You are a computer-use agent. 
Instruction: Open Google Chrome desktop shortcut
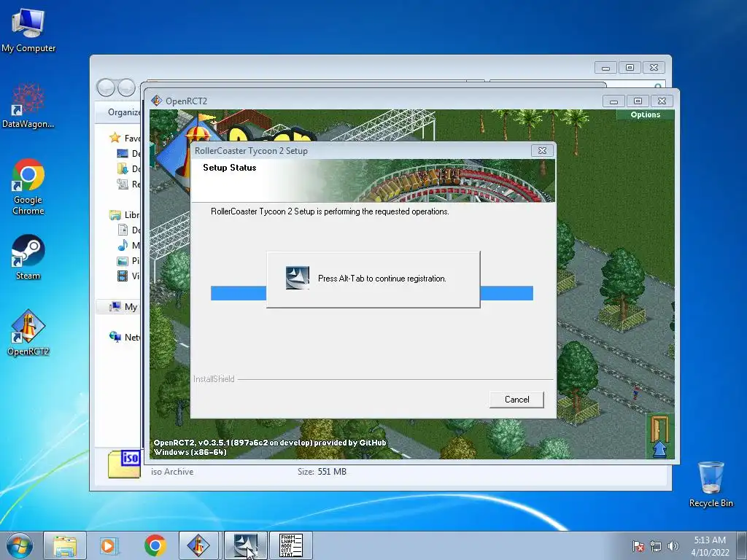pyautogui.click(x=28, y=187)
